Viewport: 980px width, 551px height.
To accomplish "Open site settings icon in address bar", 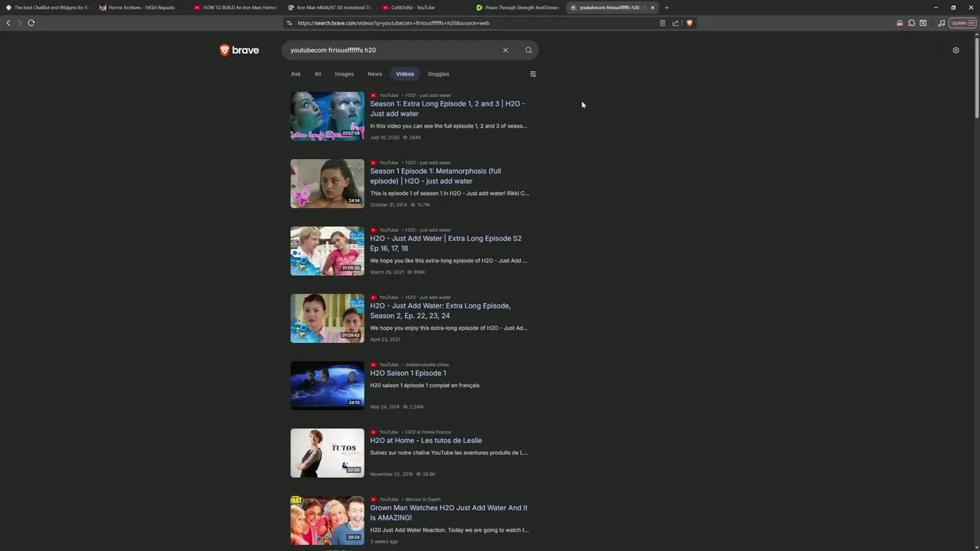I will tap(289, 23).
